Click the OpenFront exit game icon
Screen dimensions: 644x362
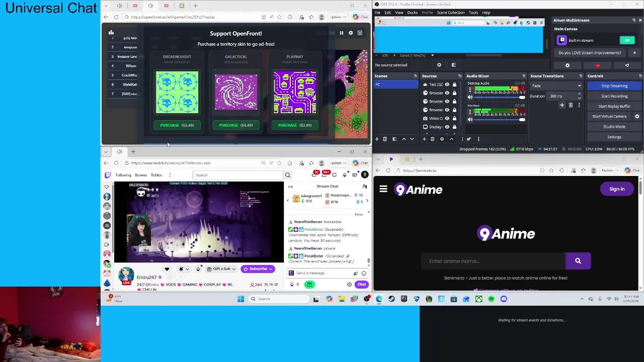click(360, 33)
